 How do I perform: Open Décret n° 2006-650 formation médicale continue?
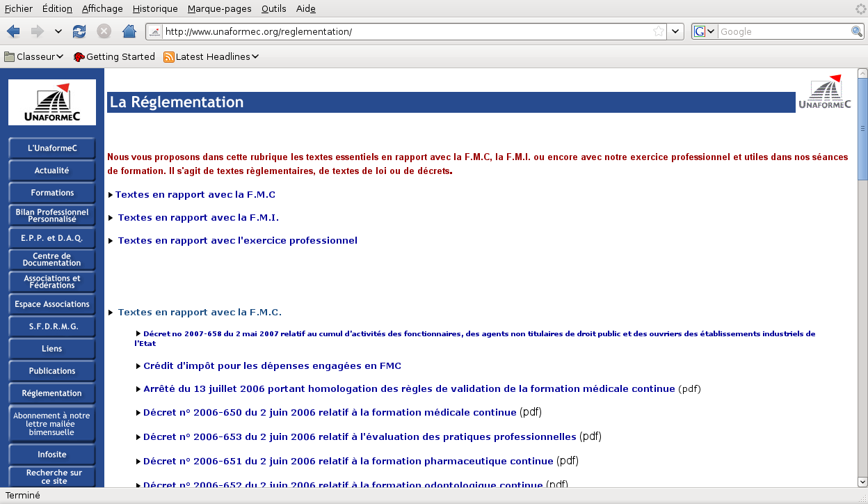330,413
